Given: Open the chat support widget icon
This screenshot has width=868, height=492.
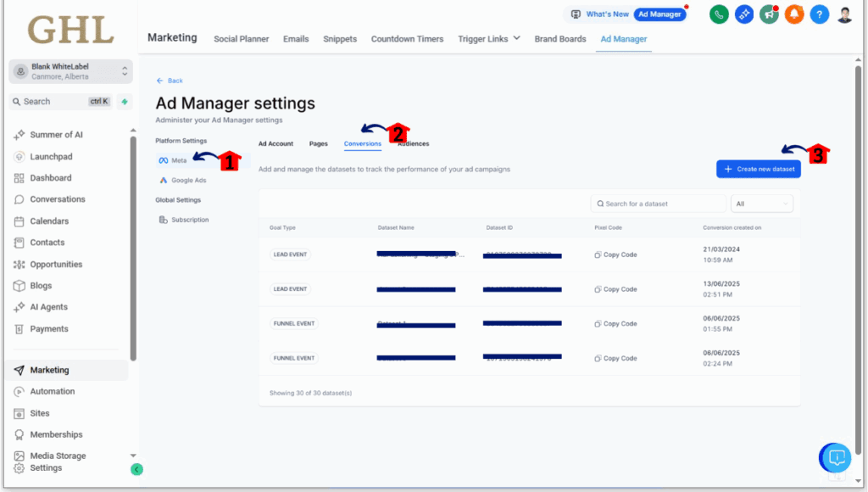Looking at the screenshot, I should click(836, 458).
